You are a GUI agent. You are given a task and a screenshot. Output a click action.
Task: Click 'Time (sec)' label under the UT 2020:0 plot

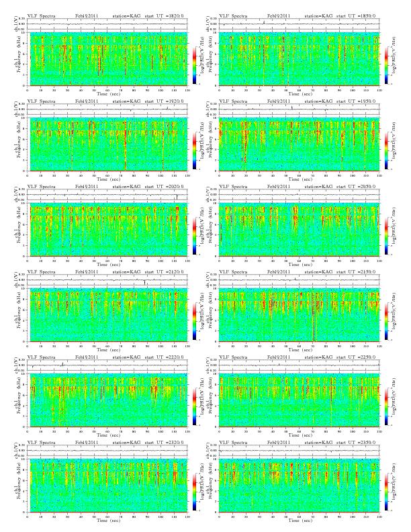[109, 264]
